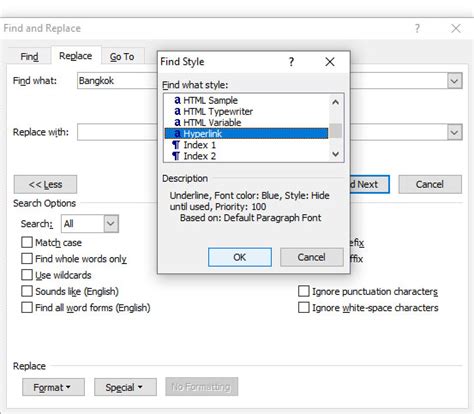
Task: Click the Find Next button
Action: 369,184
